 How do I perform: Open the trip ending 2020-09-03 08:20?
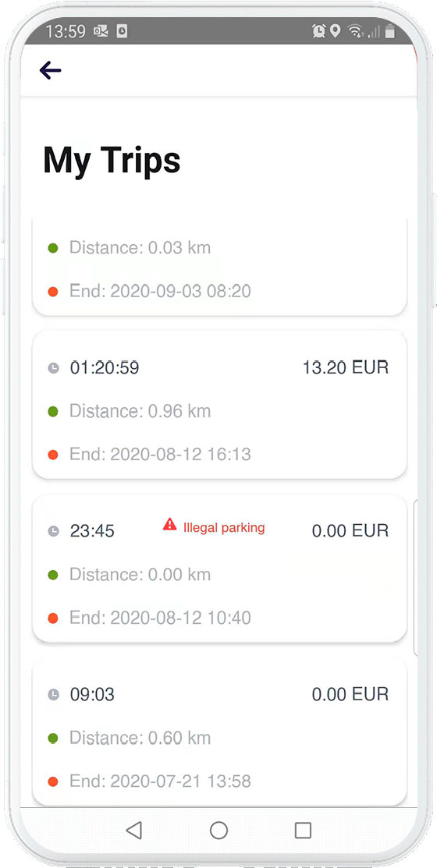click(220, 267)
